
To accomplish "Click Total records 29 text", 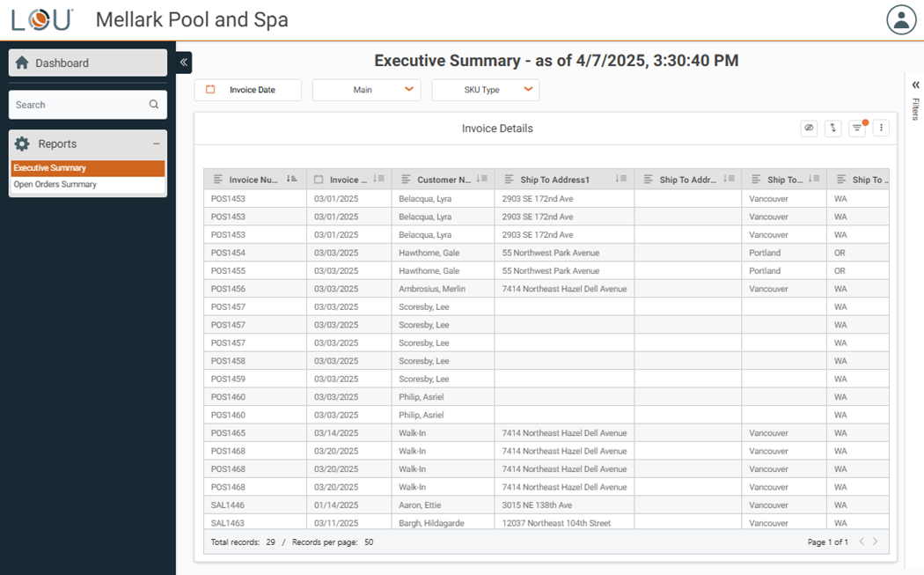I will click(243, 542).
